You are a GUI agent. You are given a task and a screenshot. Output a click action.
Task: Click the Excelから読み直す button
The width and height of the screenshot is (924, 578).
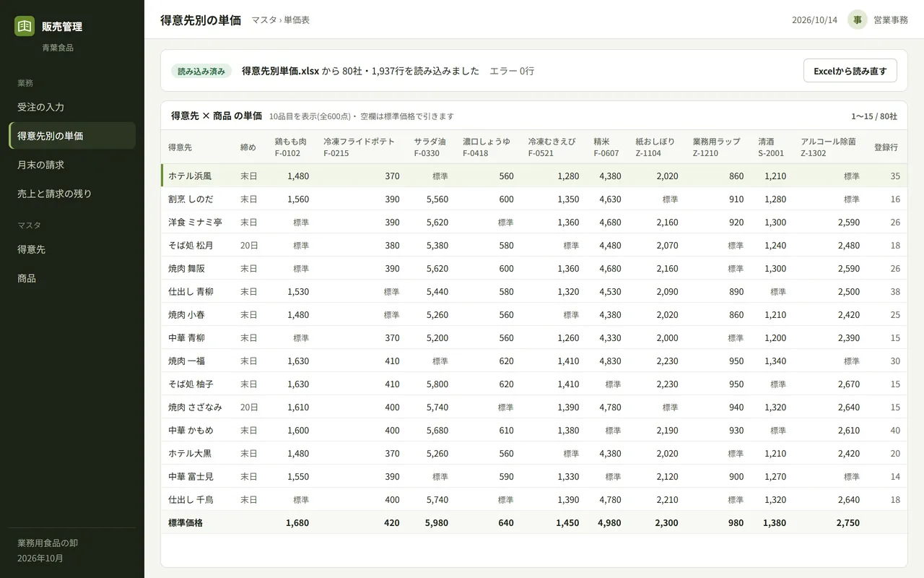(x=850, y=71)
